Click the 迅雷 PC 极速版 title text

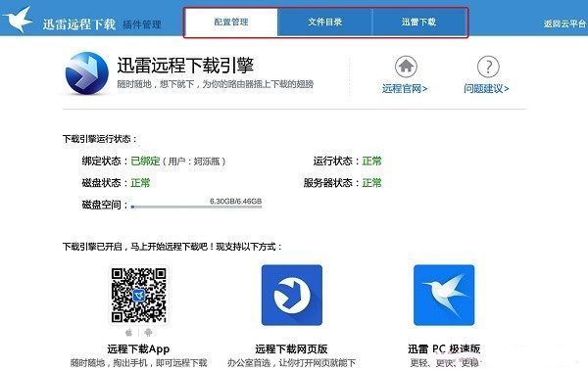tap(444, 349)
